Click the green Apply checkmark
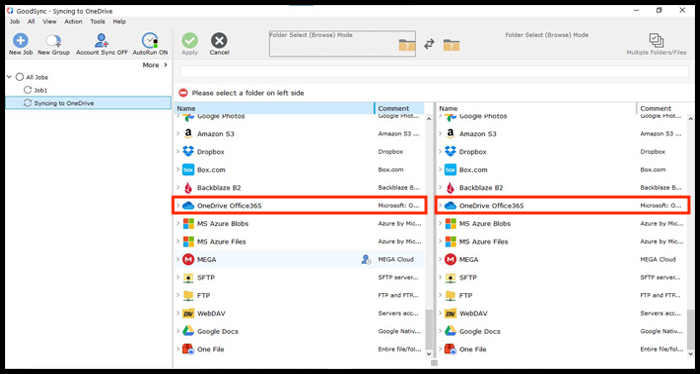 (x=190, y=41)
